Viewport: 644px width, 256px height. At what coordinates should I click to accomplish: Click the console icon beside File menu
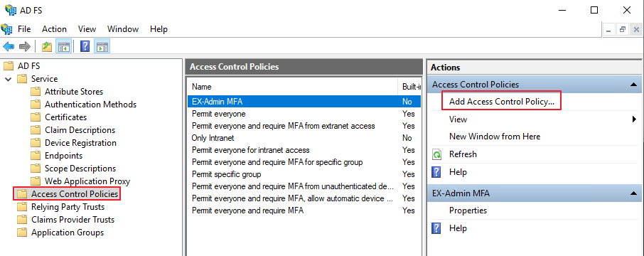coord(6,28)
